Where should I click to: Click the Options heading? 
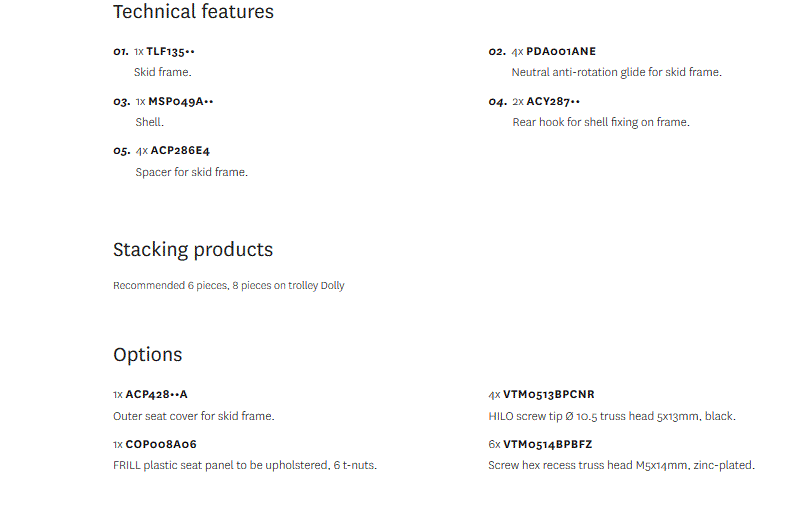click(148, 355)
